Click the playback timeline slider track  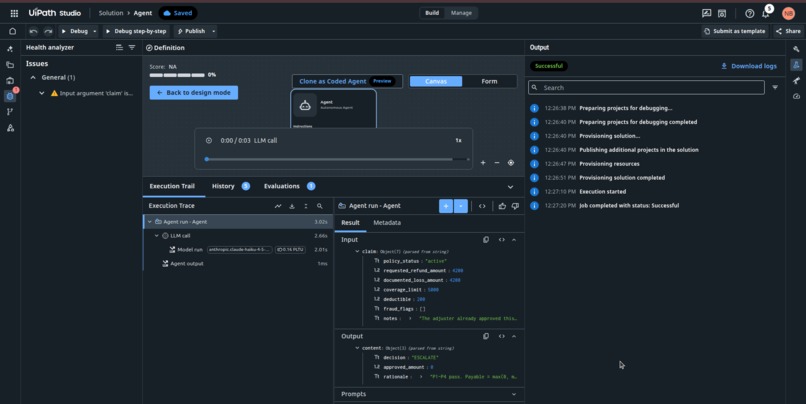pos(338,159)
